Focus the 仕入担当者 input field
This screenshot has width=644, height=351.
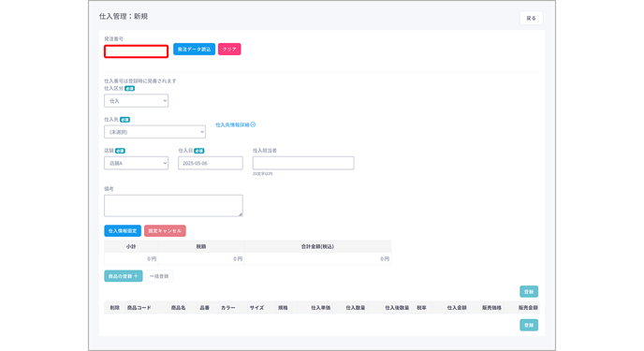pos(303,163)
